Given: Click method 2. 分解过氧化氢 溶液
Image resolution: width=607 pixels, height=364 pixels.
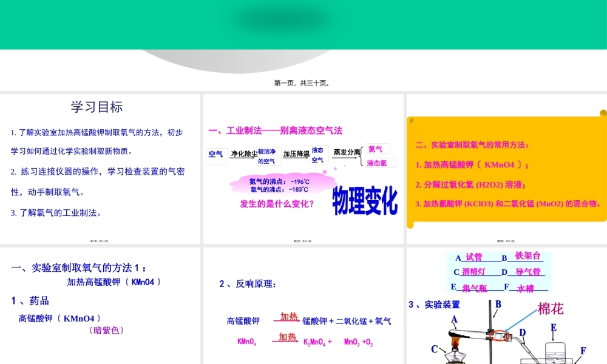Looking at the screenshot, I should click(470, 184).
